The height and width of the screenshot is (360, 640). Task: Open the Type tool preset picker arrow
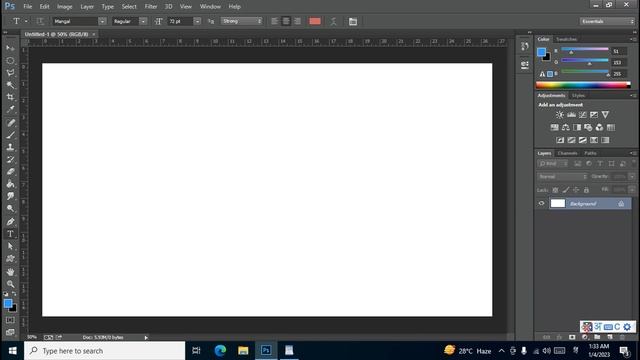pos(26,21)
